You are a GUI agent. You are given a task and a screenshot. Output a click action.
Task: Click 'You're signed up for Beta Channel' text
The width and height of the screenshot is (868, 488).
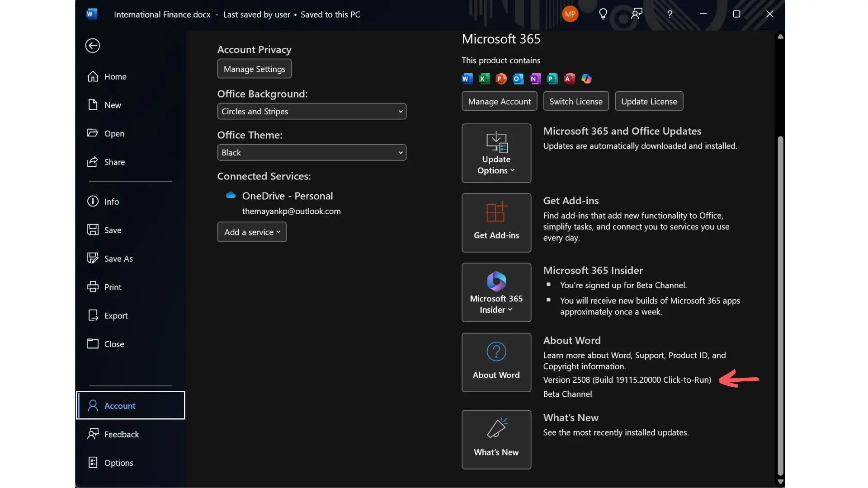(623, 285)
